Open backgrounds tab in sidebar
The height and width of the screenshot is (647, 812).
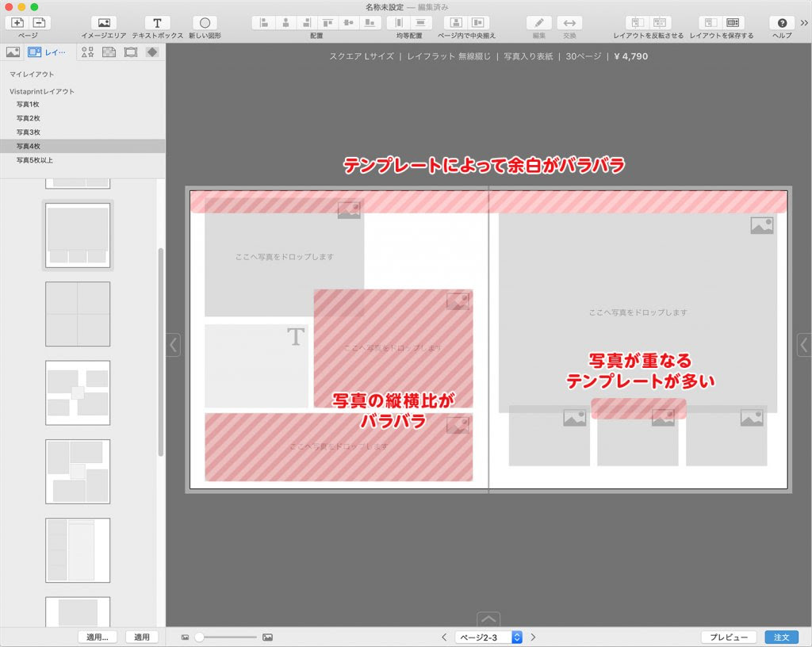pyautogui.click(x=109, y=52)
